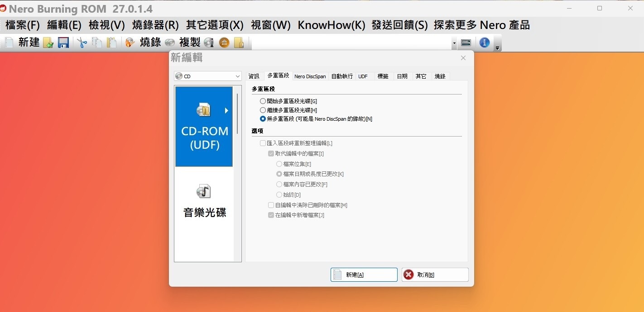Image resolution: width=644 pixels, height=312 pixels.
Task: Switch to the 資訊 tab
Action: pos(254,76)
